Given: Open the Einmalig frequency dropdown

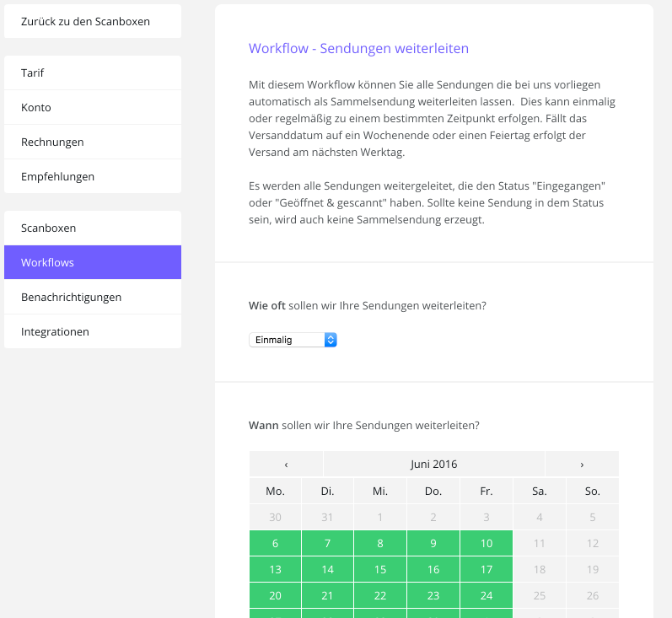Looking at the screenshot, I should (x=293, y=340).
